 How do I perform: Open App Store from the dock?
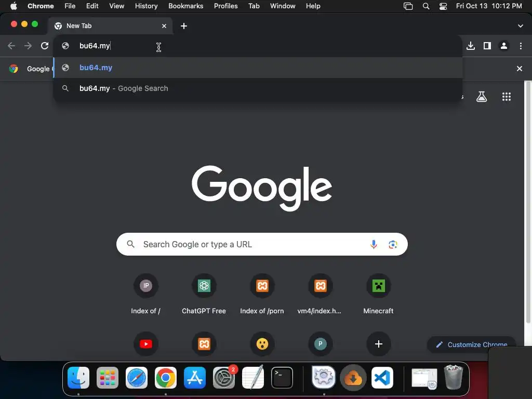195,378
